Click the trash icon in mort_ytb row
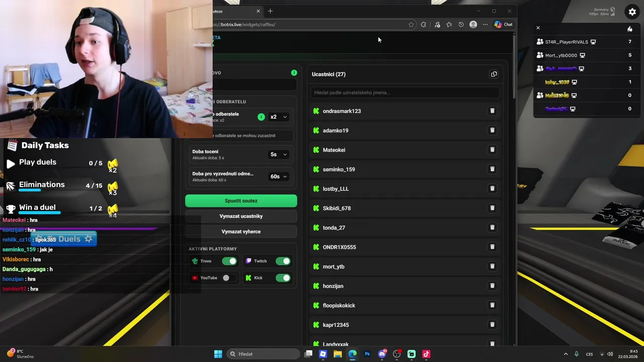The width and height of the screenshot is (644, 362). click(x=493, y=266)
